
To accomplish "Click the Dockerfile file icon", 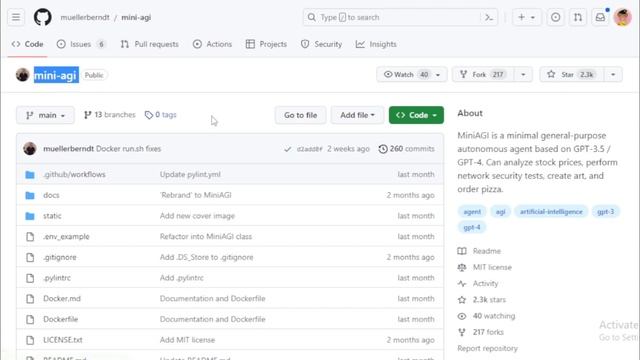I will point(30,319).
